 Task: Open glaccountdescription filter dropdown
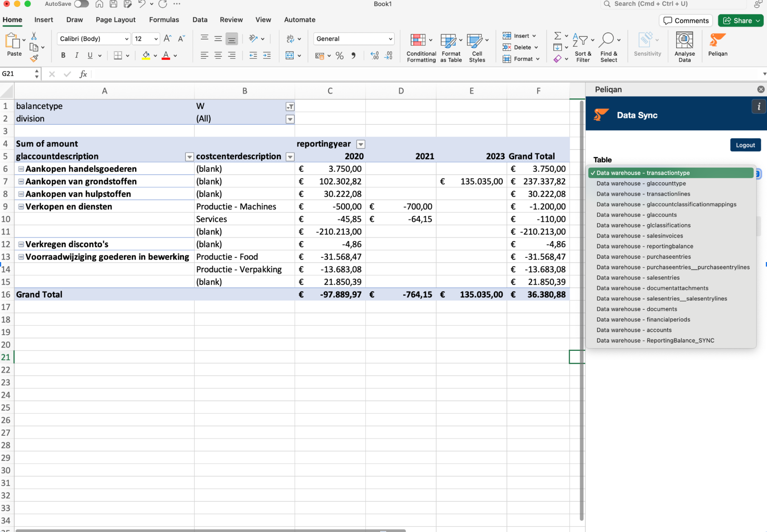pyautogui.click(x=189, y=157)
